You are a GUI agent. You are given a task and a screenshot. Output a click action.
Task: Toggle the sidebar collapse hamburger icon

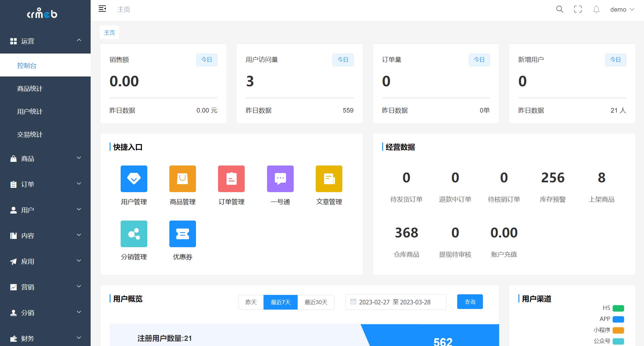click(x=102, y=9)
